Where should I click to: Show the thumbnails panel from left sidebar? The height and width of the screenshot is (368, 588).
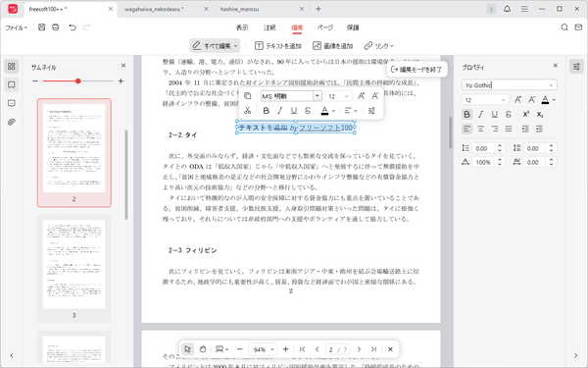(x=11, y=67)
